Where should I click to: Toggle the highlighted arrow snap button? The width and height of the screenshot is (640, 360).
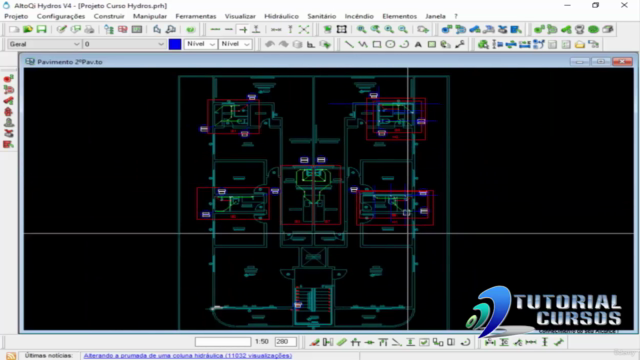click(243, 29)
